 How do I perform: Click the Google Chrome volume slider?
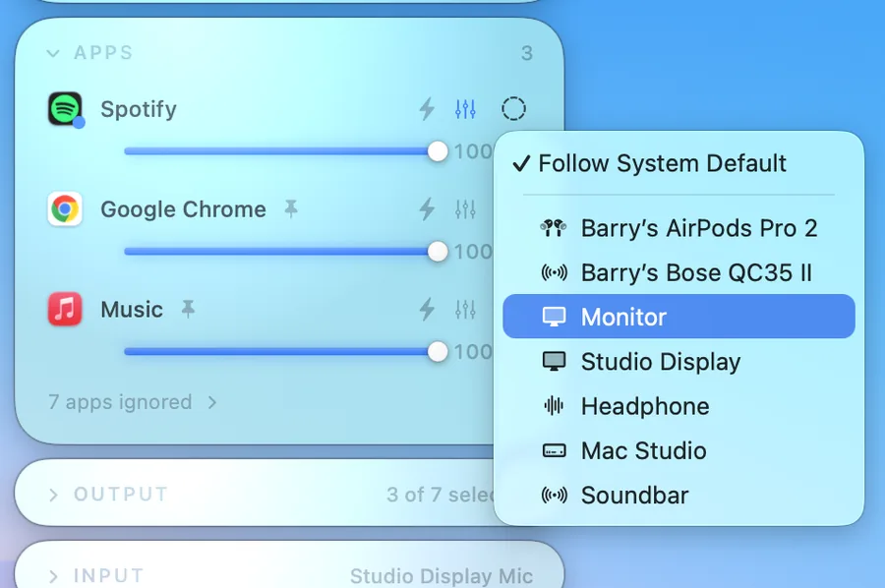tap(286, 252)
